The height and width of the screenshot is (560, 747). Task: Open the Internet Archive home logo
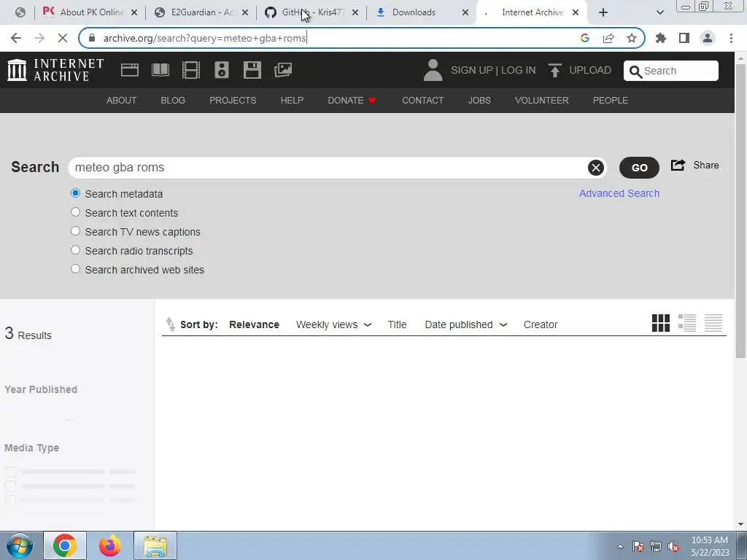pyautogui.click(x=55, y=70)
